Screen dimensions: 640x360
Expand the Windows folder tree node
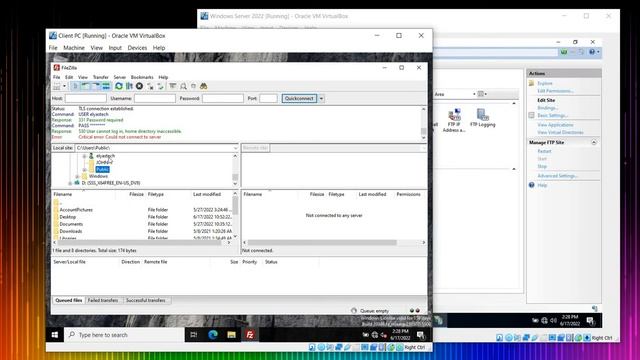click(x=77, y=176)
